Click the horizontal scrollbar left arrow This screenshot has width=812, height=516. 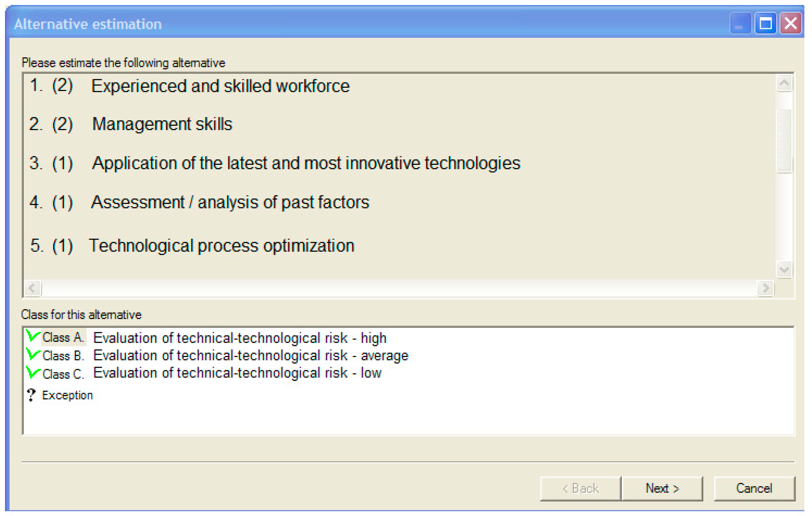pos(32,288)
